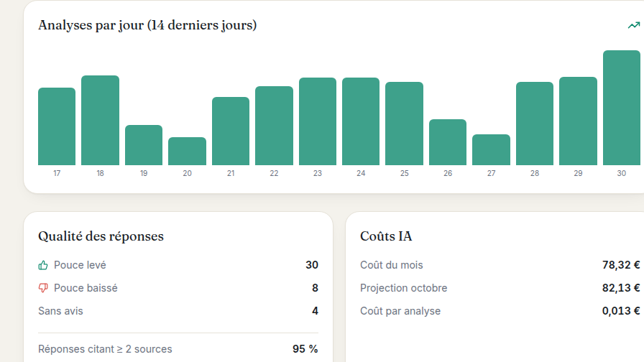
Task: Click the 'Coûts IA' heading
Action: tap(386, 236)
